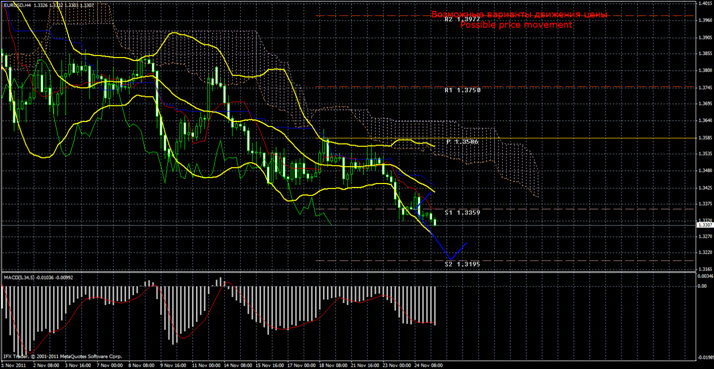Viewport: 714px width, 369px height.
Task: Click the EURUSD,H4 chart title text
Action: click(x=16, y=5)
